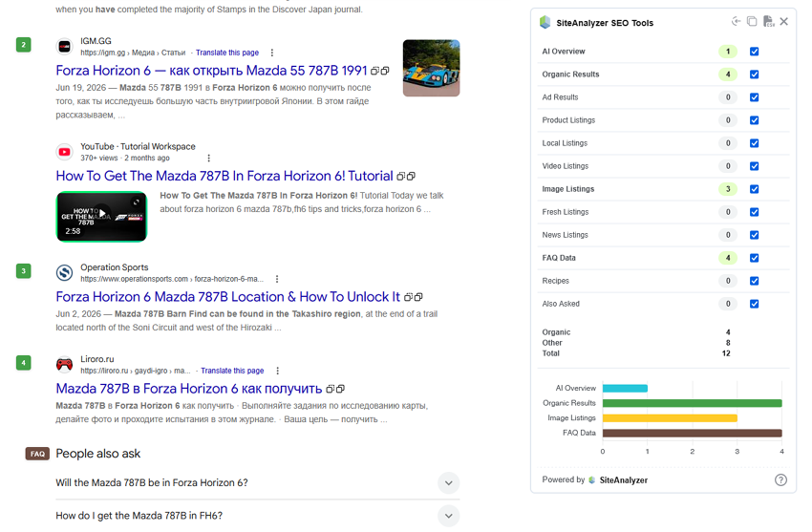
Task: Click the Liroro.ru gamepad favicon
Action: pos(64,364)
